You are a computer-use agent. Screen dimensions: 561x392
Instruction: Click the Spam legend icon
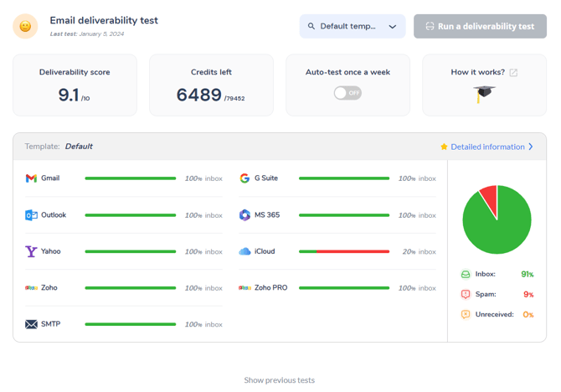coord(466,295)
